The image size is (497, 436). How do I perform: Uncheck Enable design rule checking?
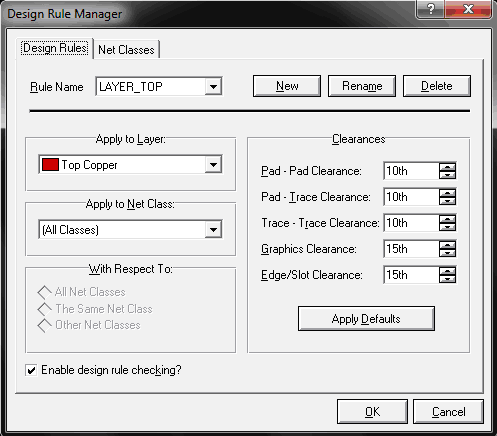31,370
